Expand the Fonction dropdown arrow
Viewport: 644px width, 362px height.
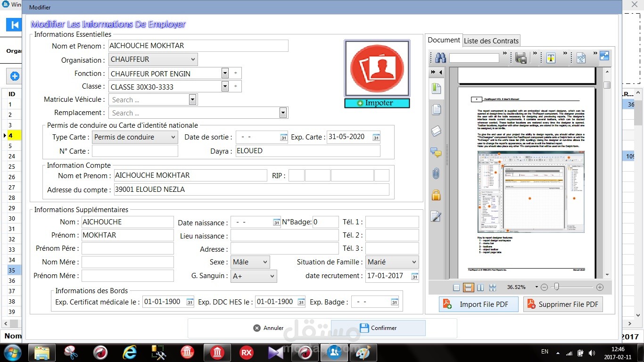point(225,73)
